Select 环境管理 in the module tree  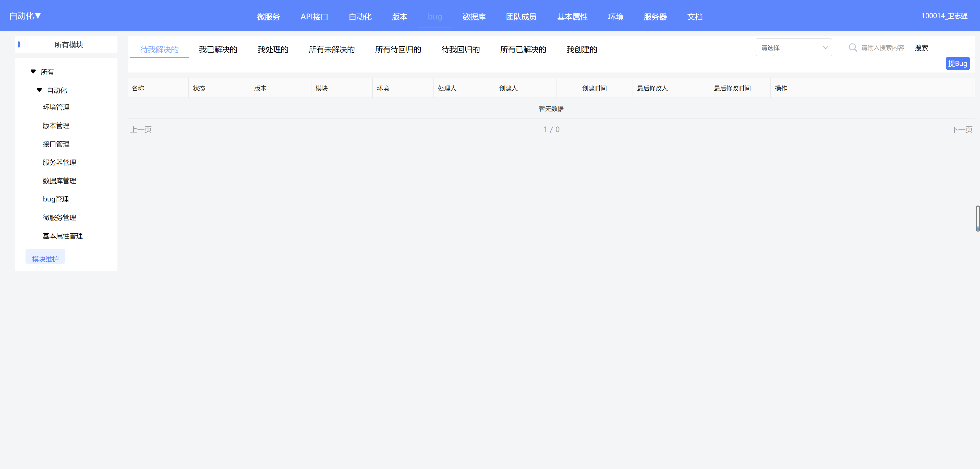pos(56,107)
